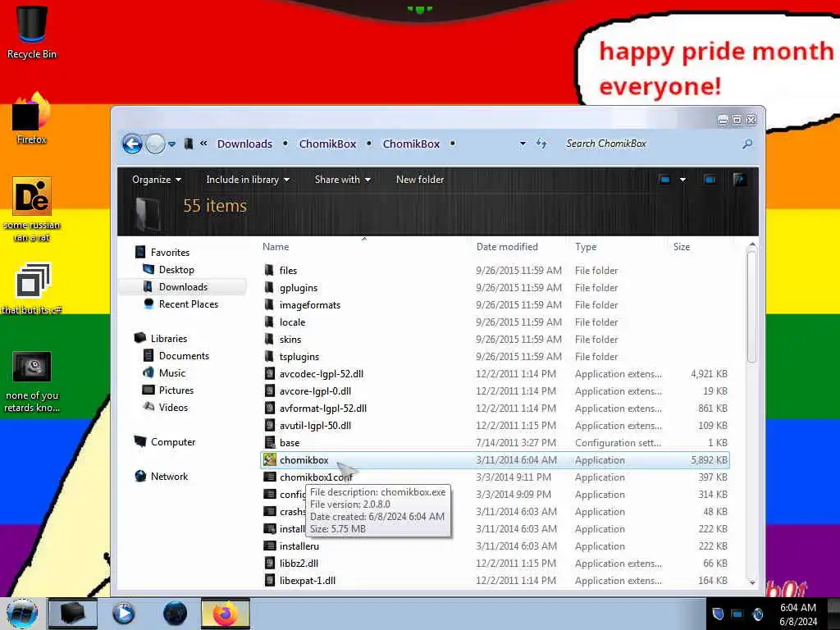
Task: Click the Explorer forward arrow button
Action: point(155,144)
